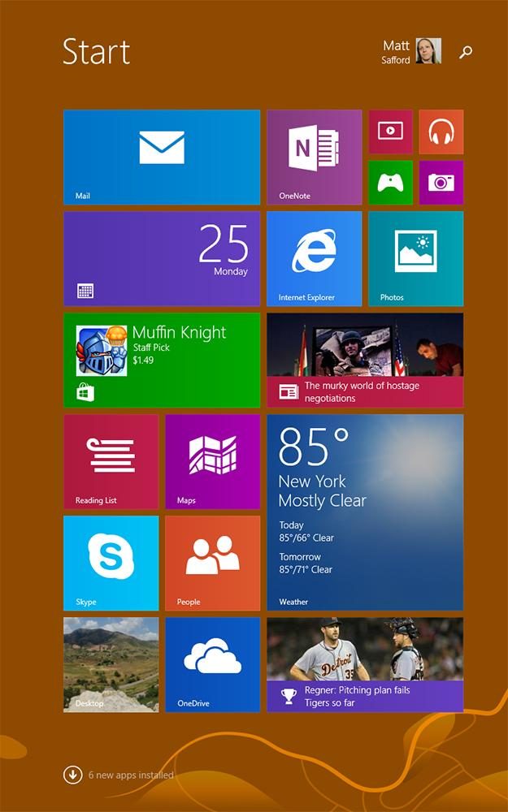Click the 'Tomorrow' forecast text in Weather

click(300, 557)
